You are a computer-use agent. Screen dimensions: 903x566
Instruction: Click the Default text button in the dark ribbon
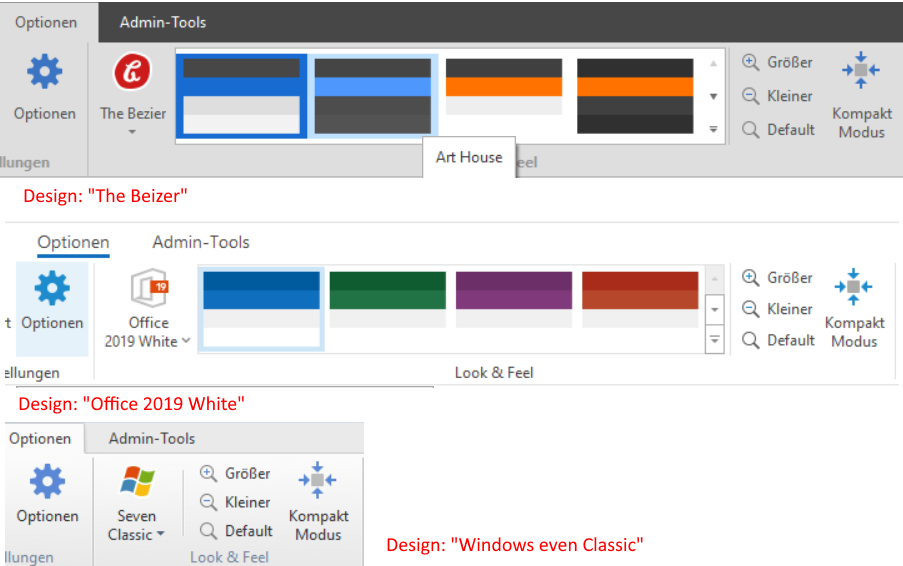point(791,130)
